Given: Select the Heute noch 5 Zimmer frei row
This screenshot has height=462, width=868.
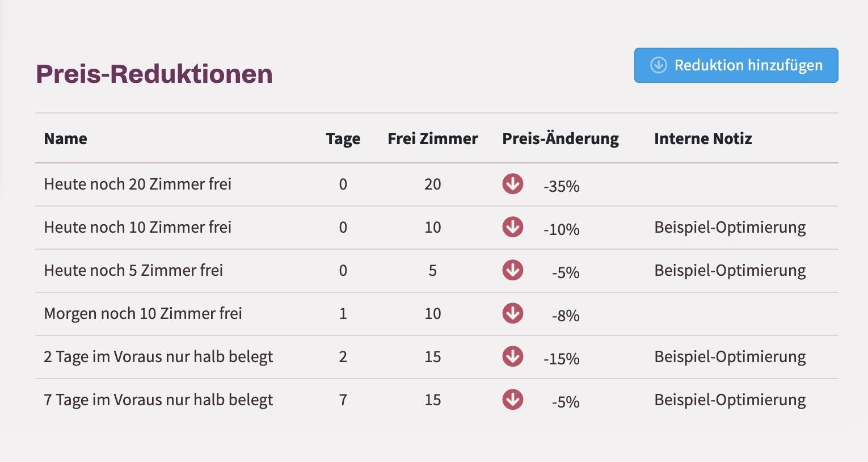Looking at the screenshot, I should [x=436, y=271].
